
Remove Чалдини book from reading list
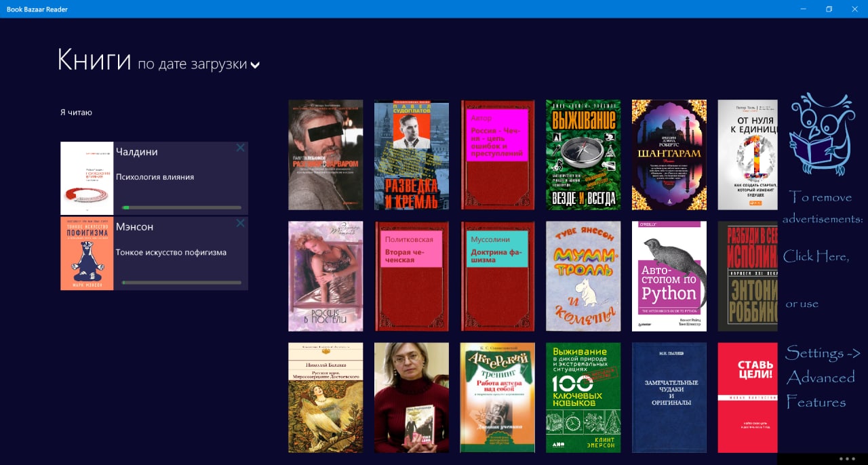(x=240, y=148)
